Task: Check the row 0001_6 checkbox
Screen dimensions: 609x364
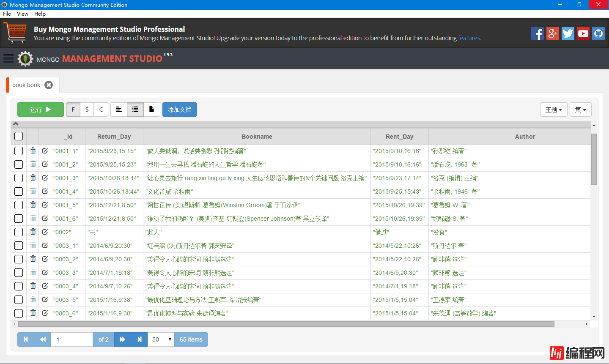Action: click(x=19, y=219)
